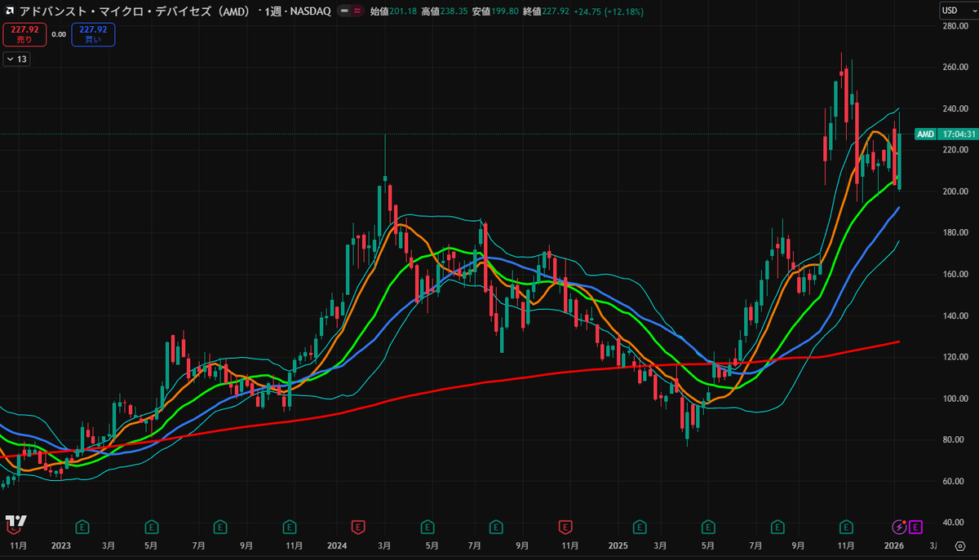Viewport: 979px width, 560px height.
Task: Click the 200.00 label on the price axis
Action: pos(954,192)
